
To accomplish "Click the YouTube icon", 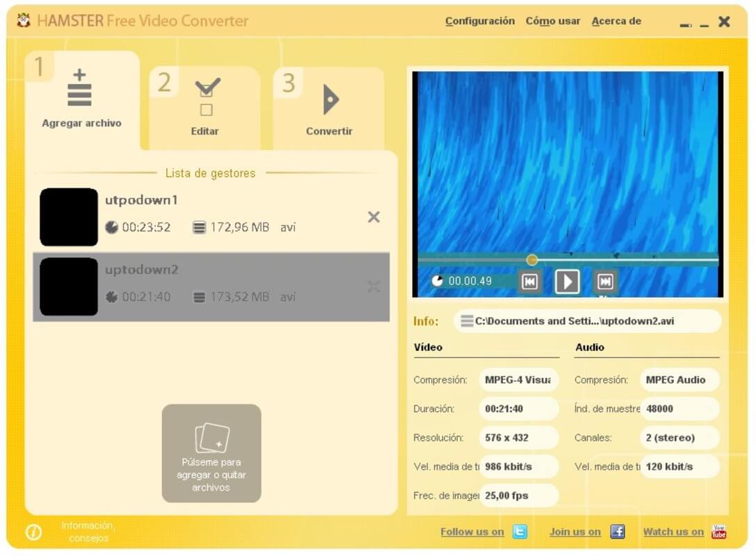I will click(x=719, y=532).
